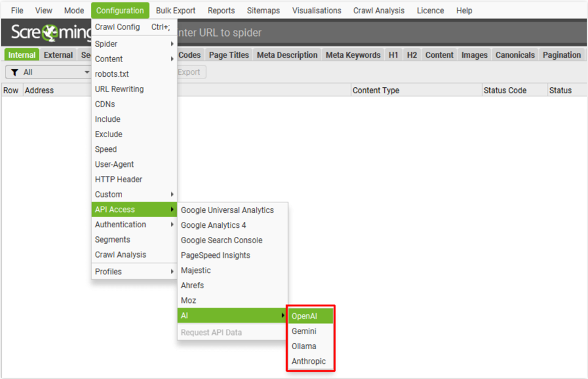
Task: Click the URL to spider field
Action: (x=381, y=32)
